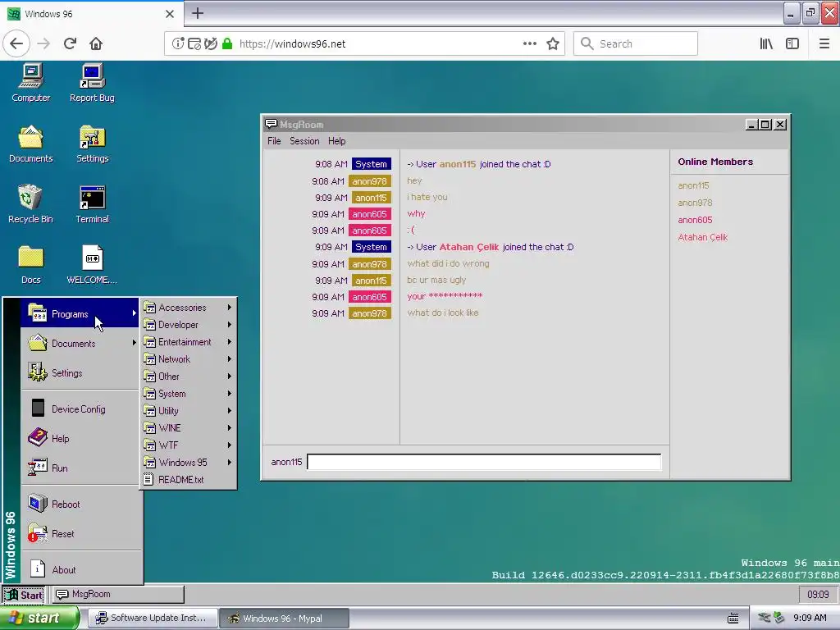Select anon605 in Online Members list
This screenshot has height=630, width=840.
[x=695, y=220]
